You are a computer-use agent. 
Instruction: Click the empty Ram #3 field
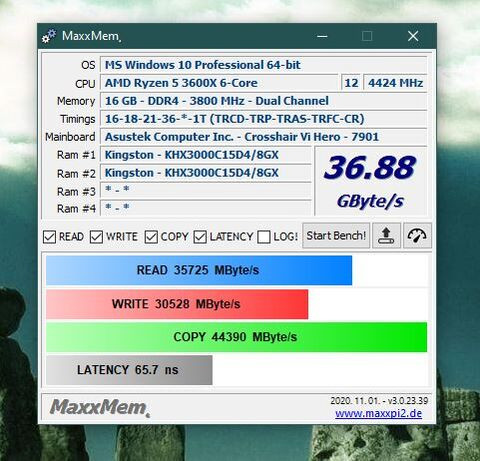206,190
